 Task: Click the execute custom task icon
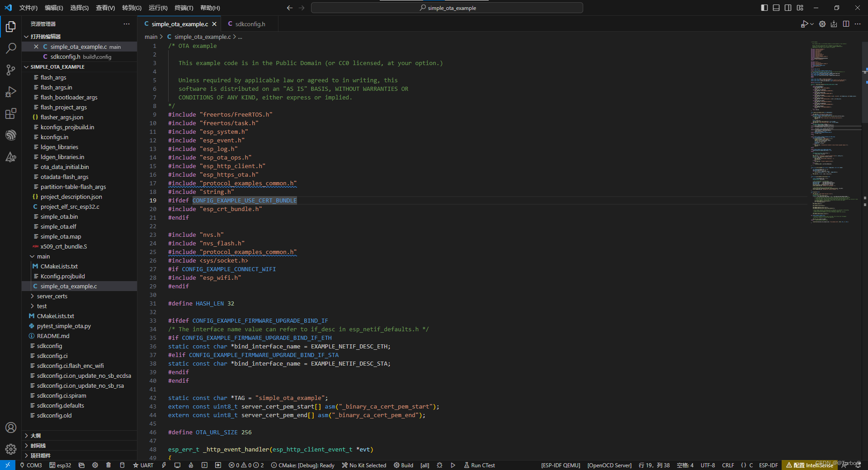[218, 465]
